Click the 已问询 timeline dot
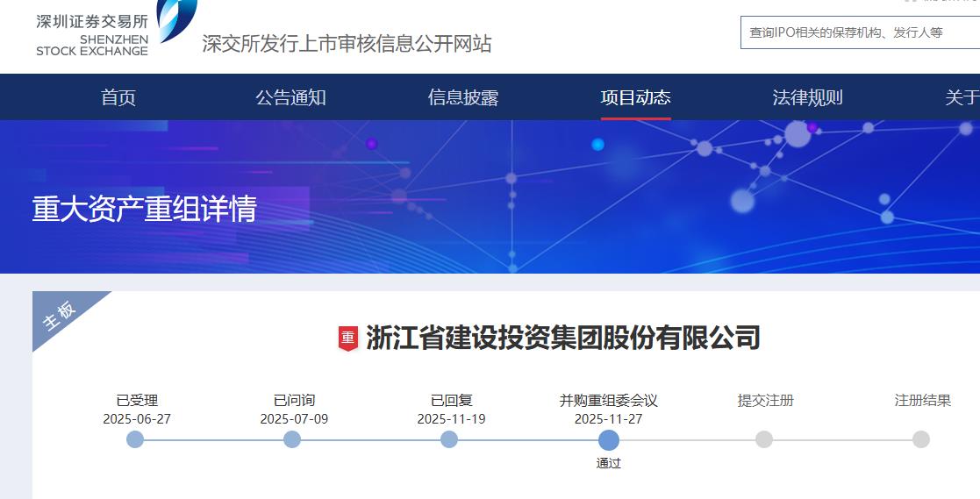The height and width of the screenshot is (499, 980). pyautogui.click(x=292, y=439)
